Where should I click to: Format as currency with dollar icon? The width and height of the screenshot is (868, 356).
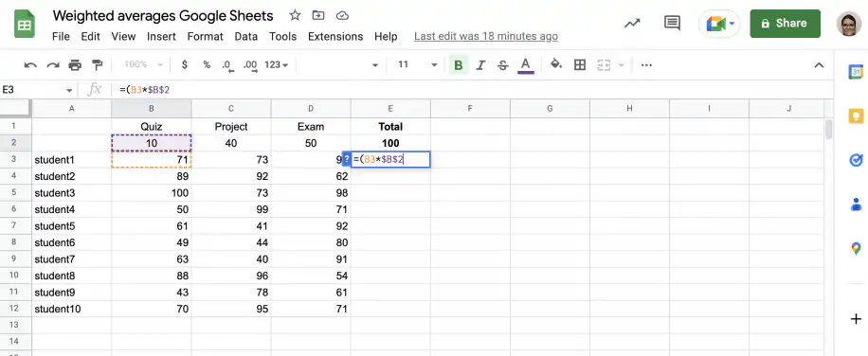[185, 64]
